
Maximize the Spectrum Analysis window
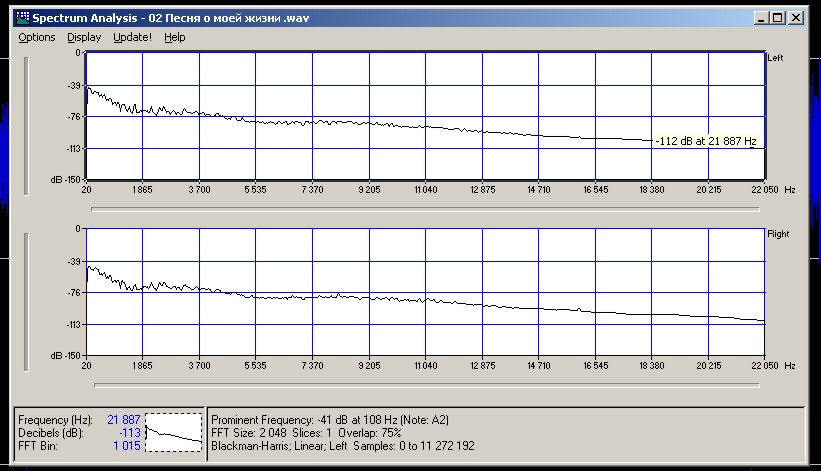pyautogui.click(x=778, y=18)
